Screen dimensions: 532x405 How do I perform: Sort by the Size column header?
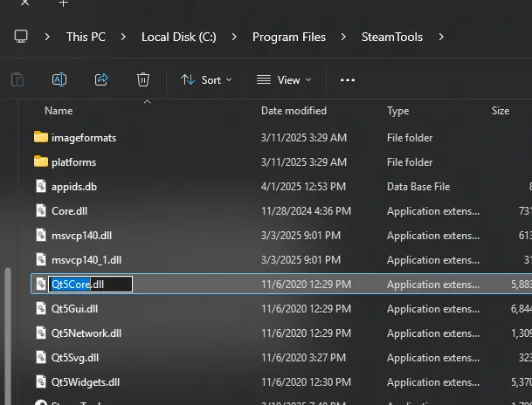pyautogui.click(x=501, y=111)
